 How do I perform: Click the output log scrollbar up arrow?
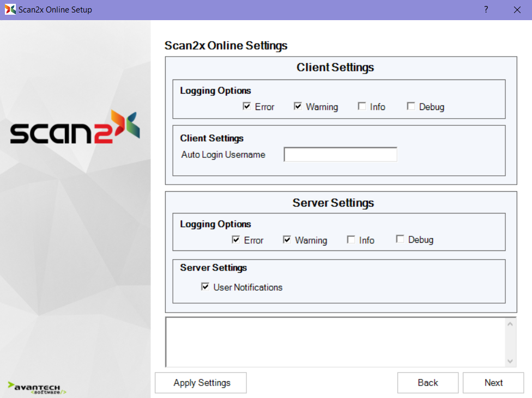[x=510, y=324]
